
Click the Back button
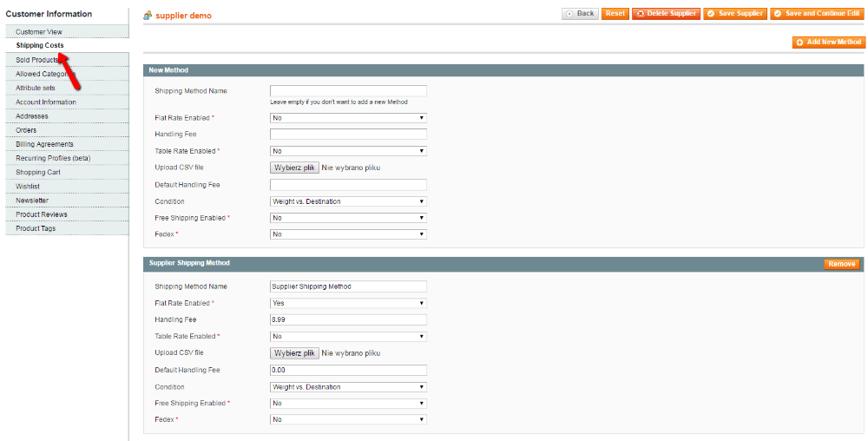click(x=580, y=14)
